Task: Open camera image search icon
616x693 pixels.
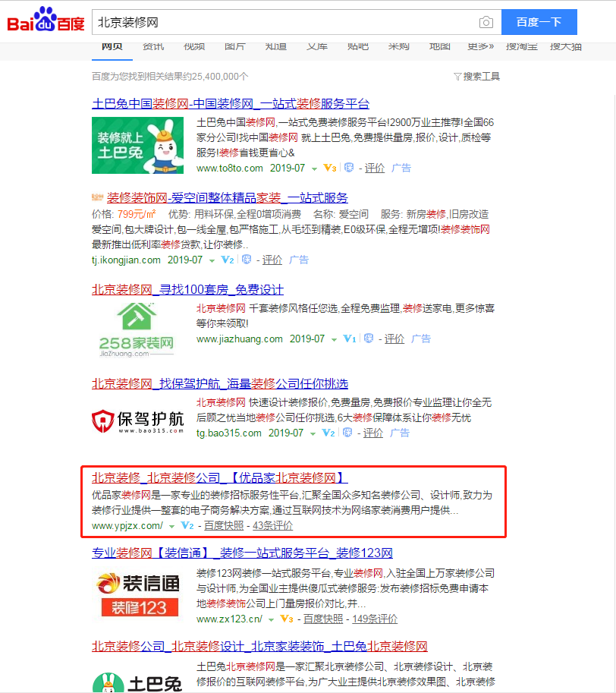Action: click(x=486, y=22)
